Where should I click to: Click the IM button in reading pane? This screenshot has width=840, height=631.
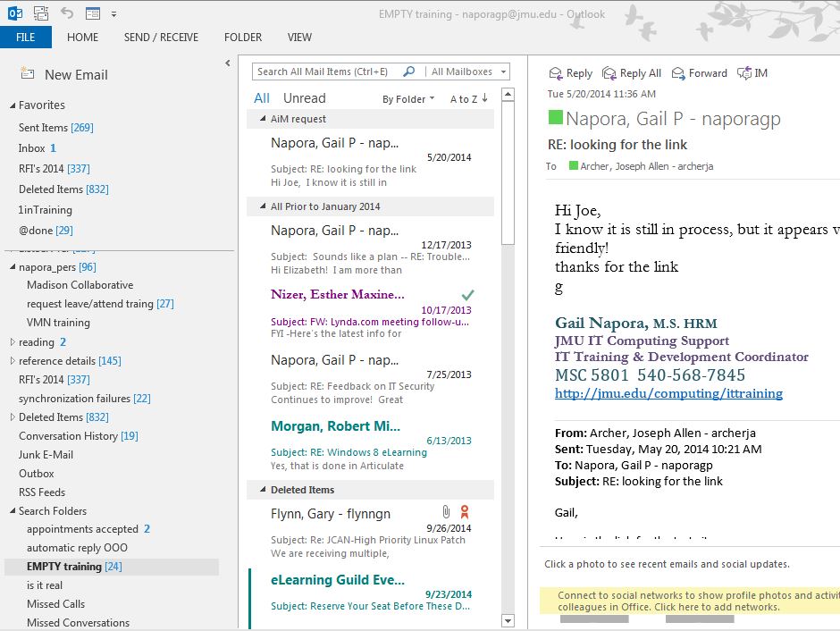(x=752, y=73)
